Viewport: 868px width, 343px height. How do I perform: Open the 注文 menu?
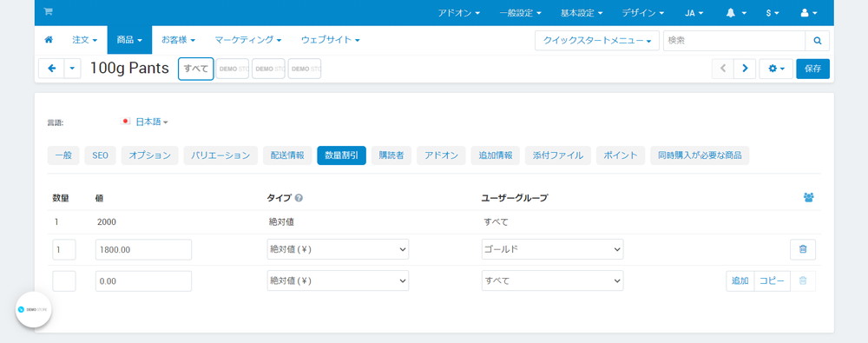pos(85,40)
